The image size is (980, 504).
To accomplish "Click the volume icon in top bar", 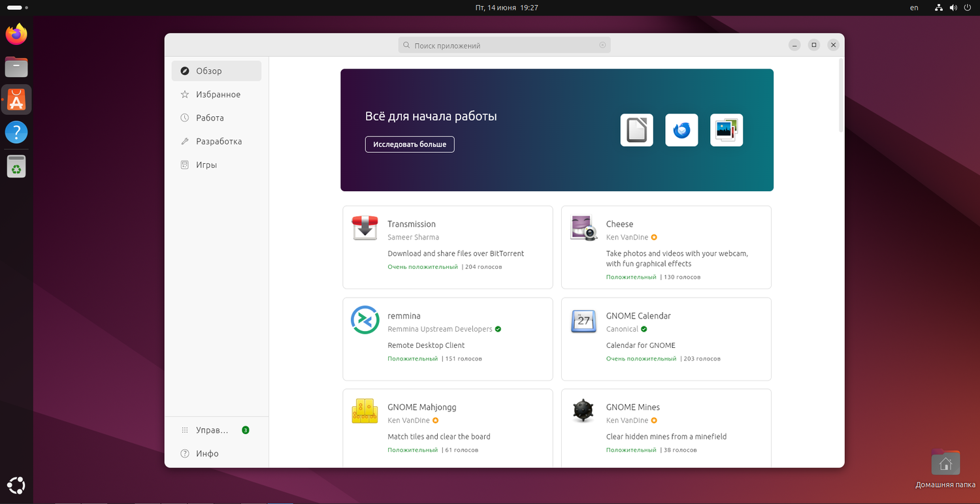I will (x=953, y=8).
